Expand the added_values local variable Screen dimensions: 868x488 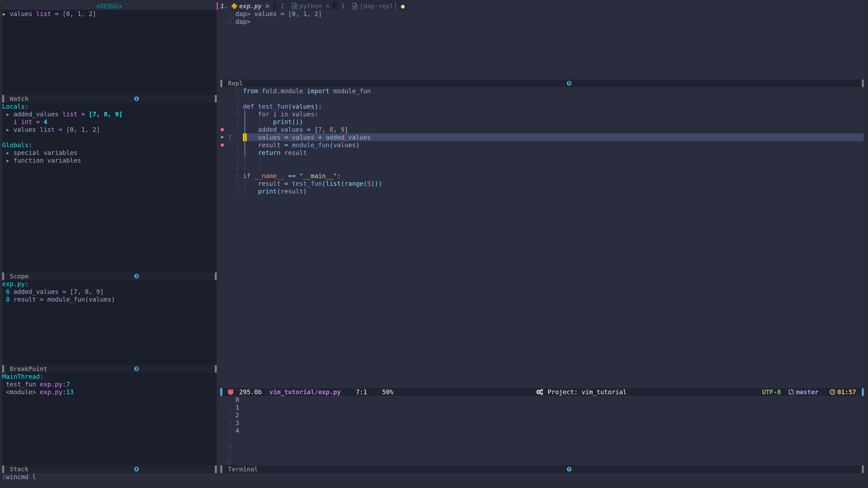(8, 115)
